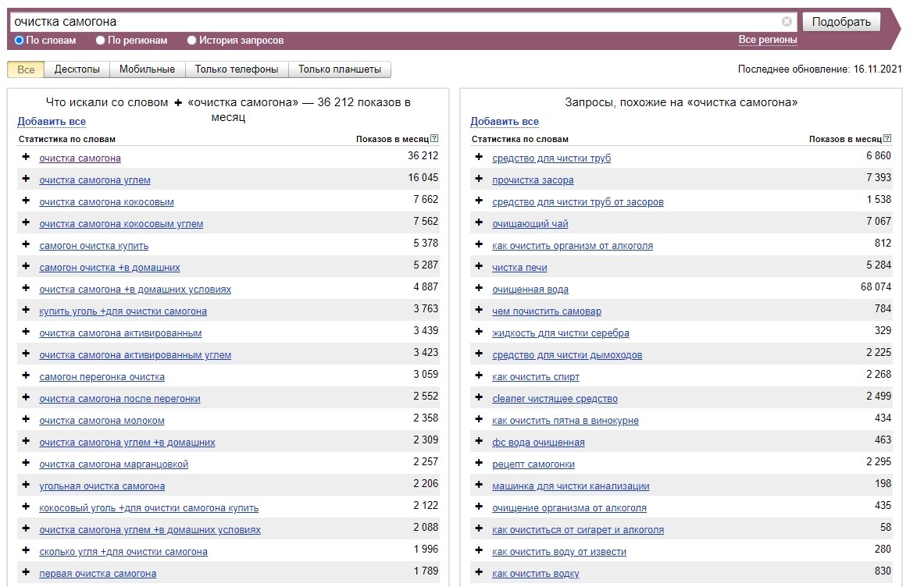The width and height of the screenshot is (924, 587).
Task: Switch to 'Только телефоны' tab
Action: tap(237, 69)
